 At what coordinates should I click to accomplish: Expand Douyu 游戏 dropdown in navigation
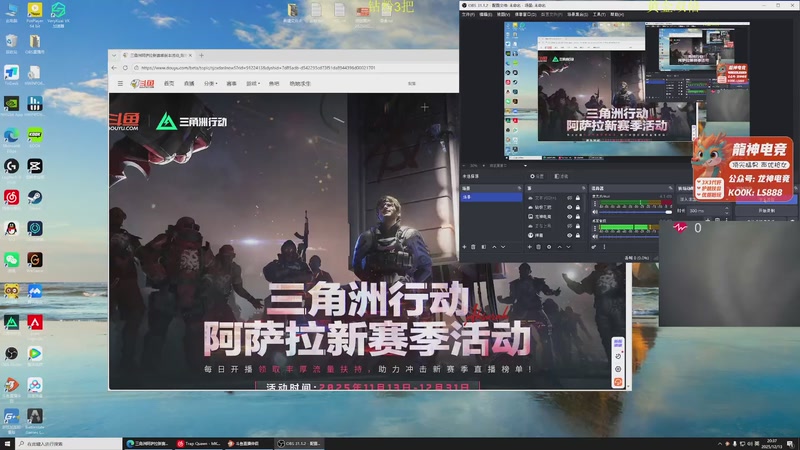pyautogui.click(x=253, y=84)
